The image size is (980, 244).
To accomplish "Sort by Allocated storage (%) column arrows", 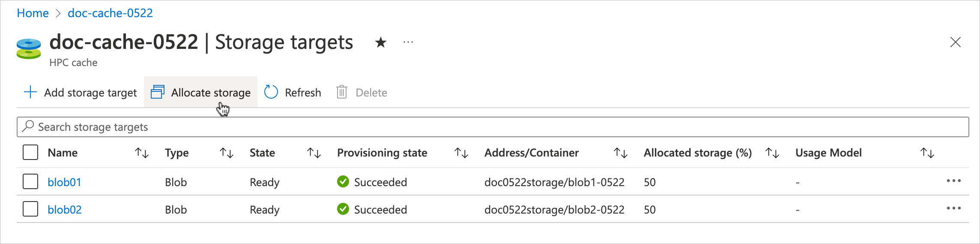I will (772, 153).
